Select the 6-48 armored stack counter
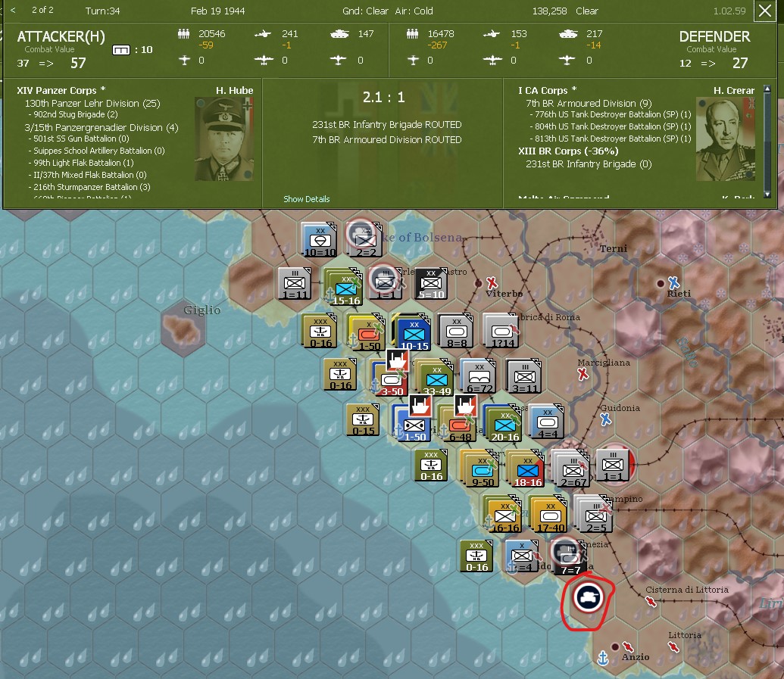Screen dimensions: 784x679 [458, 424]
